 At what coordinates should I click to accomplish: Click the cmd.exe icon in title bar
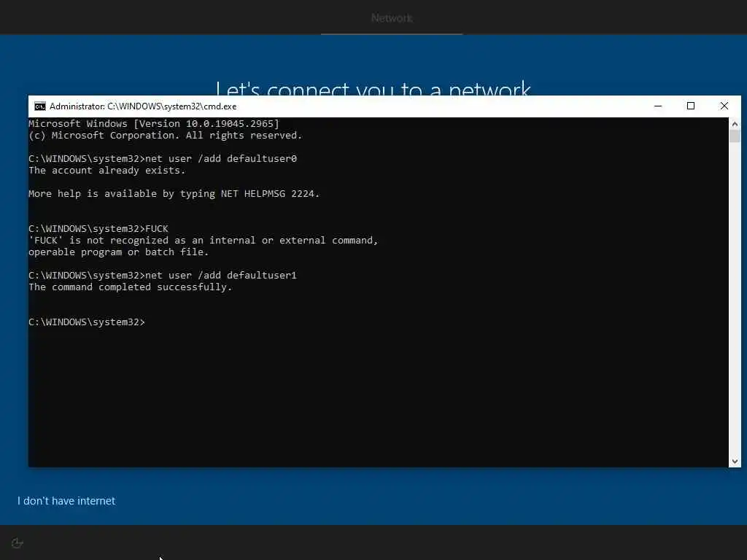40,106
